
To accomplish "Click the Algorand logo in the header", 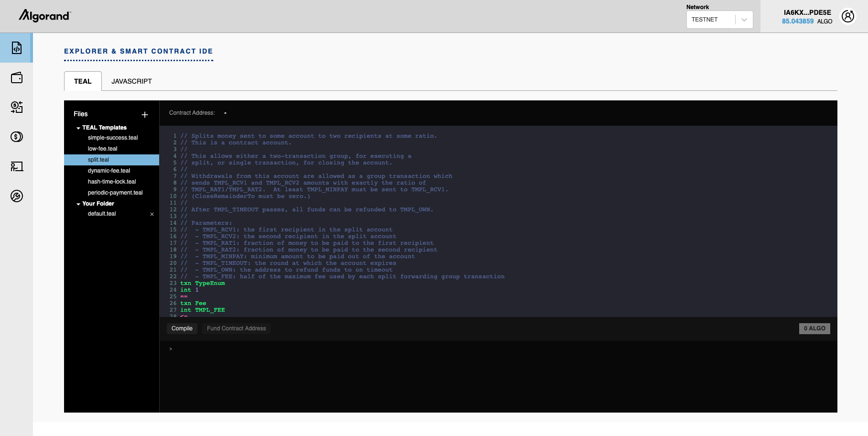I will (44, 16).
